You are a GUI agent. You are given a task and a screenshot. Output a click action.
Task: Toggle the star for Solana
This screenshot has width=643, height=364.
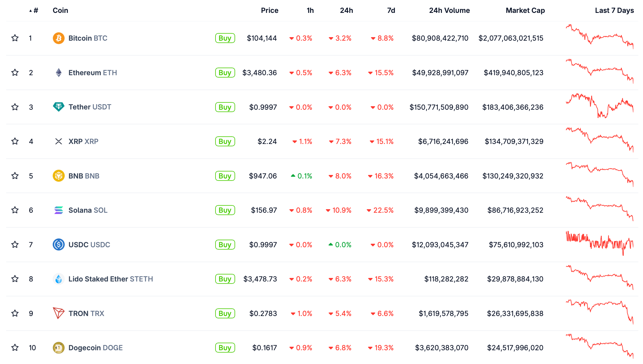[15, 210]
